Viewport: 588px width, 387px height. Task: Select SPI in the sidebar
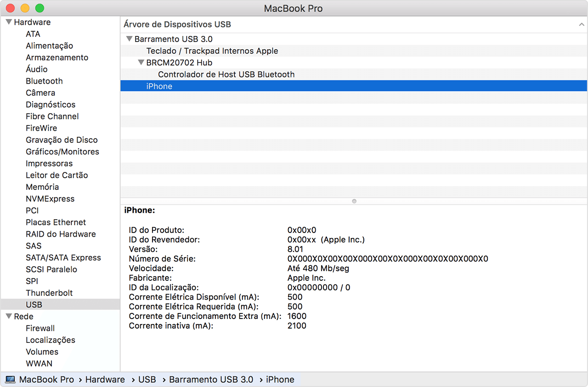(32, 281)
